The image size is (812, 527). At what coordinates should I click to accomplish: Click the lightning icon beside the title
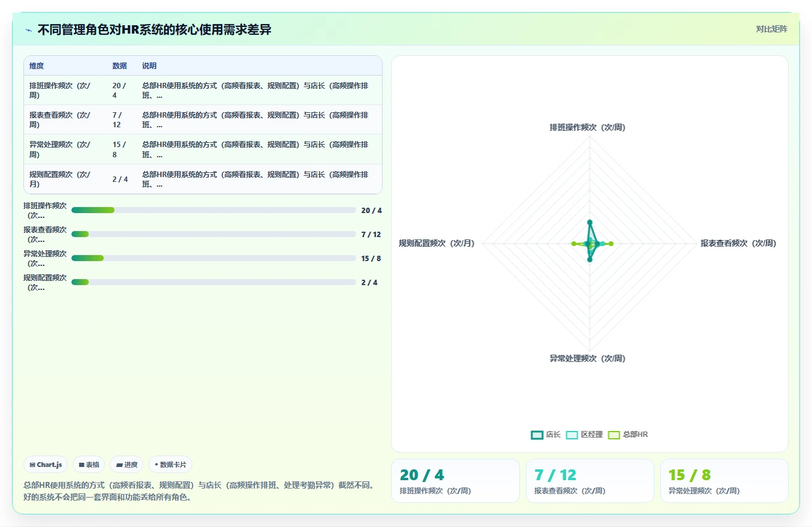point(29,29)
